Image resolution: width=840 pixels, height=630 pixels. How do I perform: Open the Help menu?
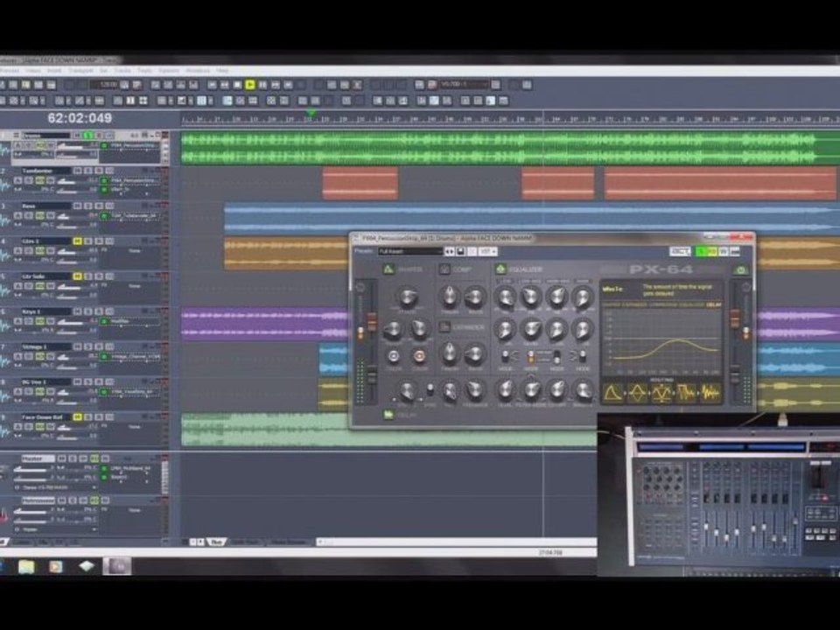pos(222,71)
